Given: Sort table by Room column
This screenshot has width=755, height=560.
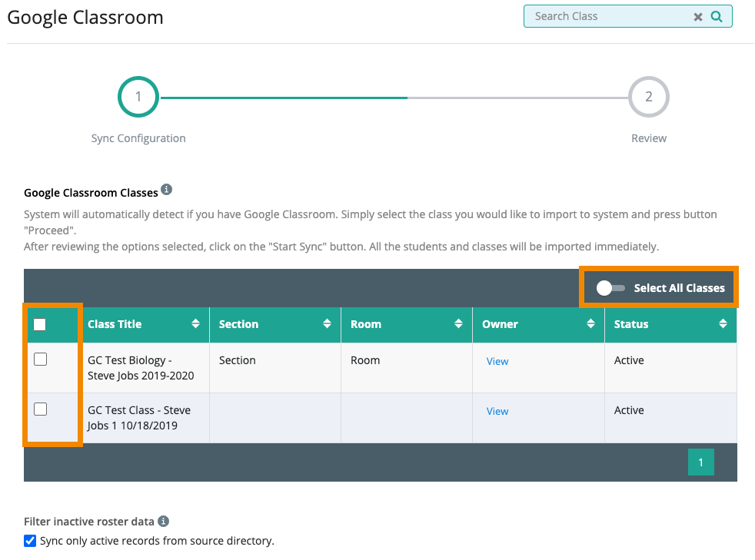Looking at the screenshot, I should (459, 324).
